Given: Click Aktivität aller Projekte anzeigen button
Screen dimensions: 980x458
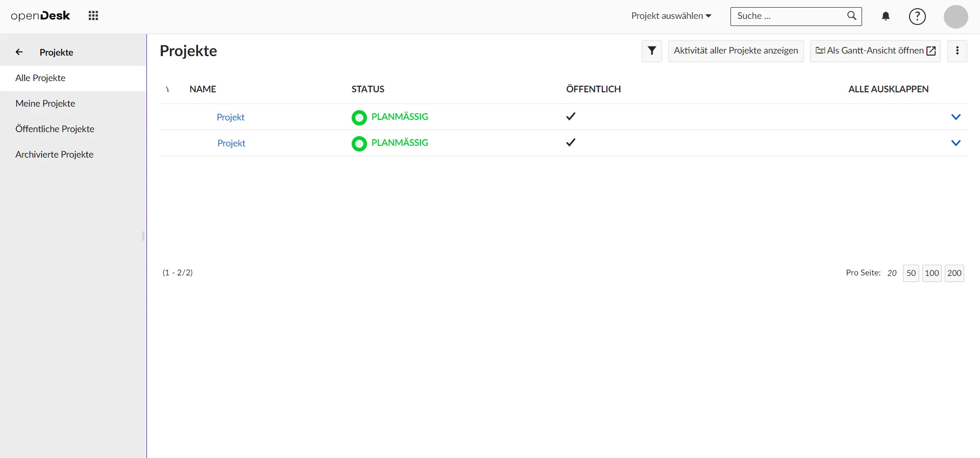Looking at the screenshot, I should [x=736, y=51].
